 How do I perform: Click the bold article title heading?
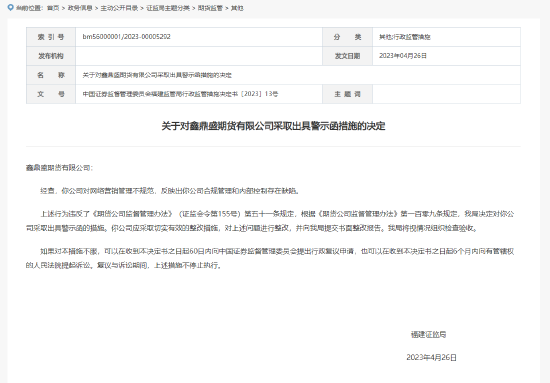point(273,126)
